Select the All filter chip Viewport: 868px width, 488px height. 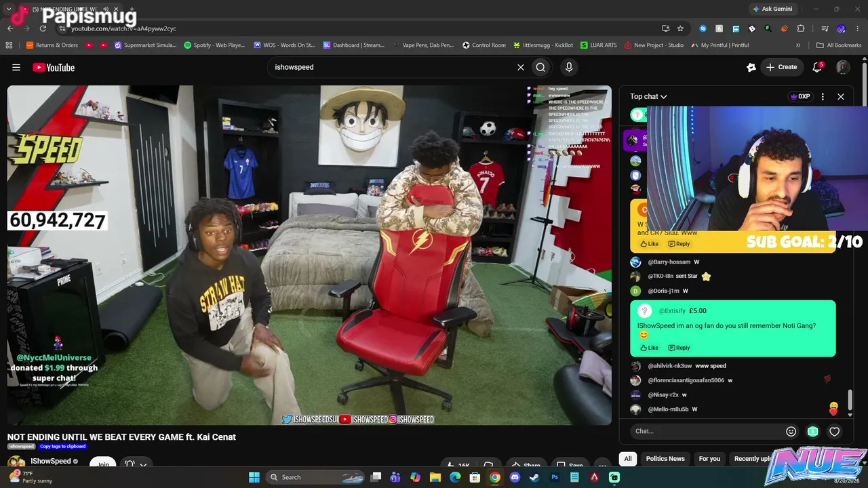tap(628, 459)
